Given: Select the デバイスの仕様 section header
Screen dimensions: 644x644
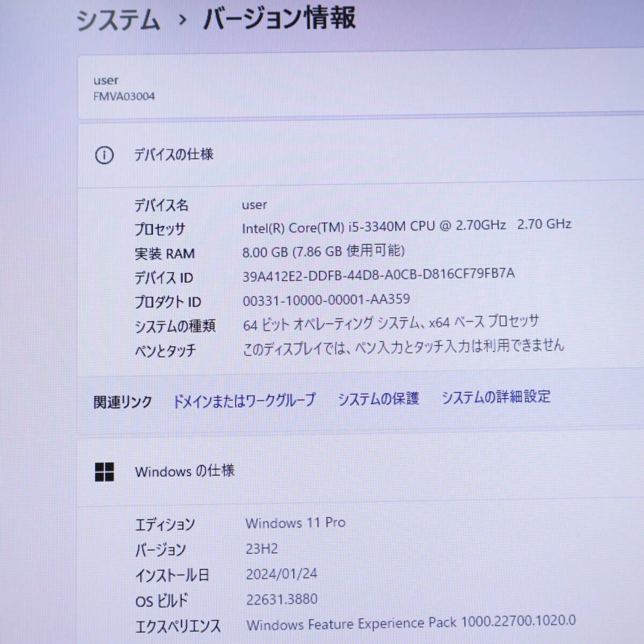Looking at the screenshot, I should pyautogui.click(x=173, y=155).
